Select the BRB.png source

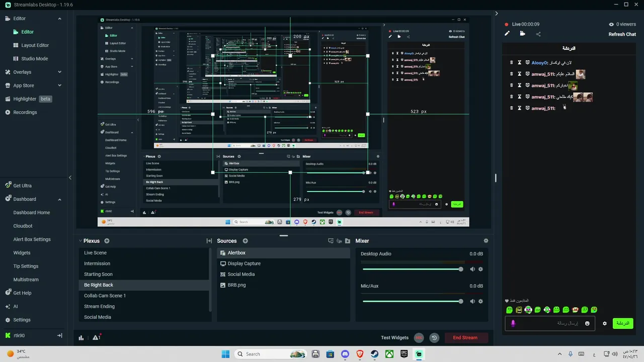(283, 285)
